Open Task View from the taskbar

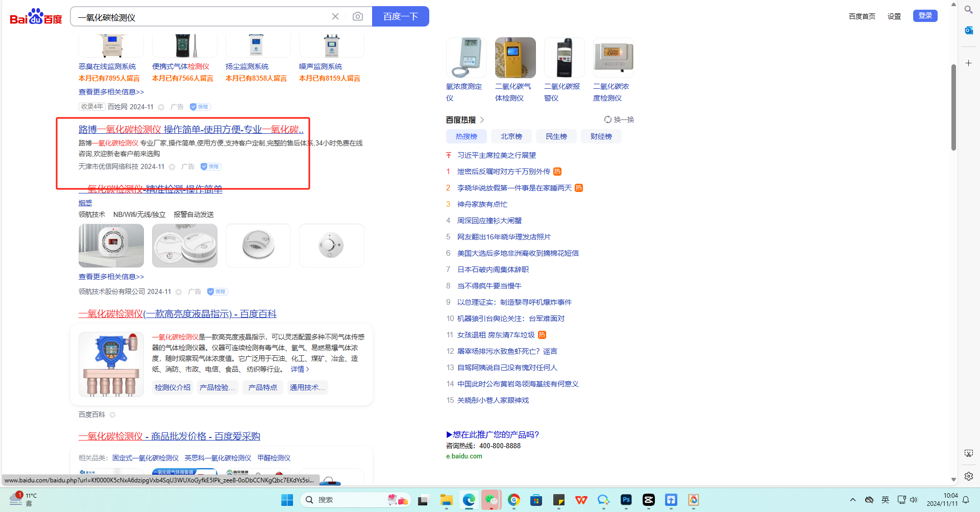423,500
